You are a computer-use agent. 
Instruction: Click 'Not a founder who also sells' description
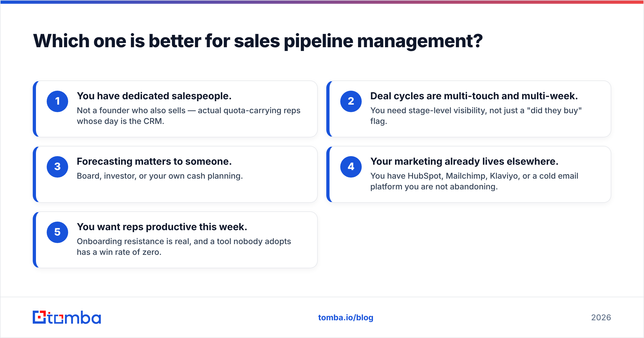tap(189, 116)
